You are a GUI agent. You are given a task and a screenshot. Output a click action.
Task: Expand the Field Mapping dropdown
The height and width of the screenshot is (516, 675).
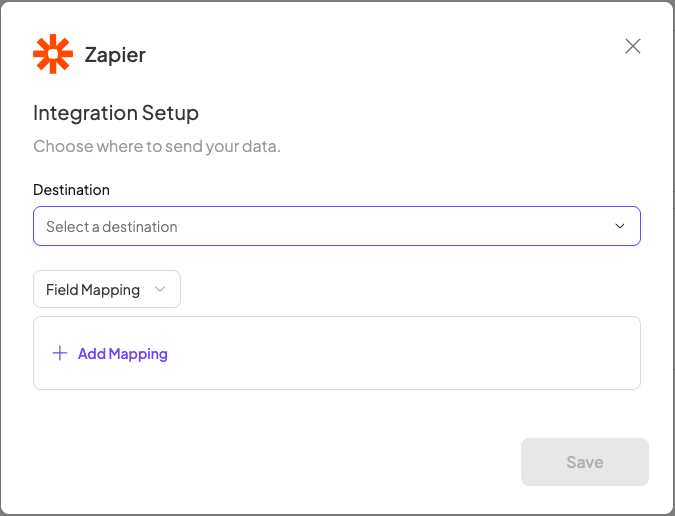[107, 290]
